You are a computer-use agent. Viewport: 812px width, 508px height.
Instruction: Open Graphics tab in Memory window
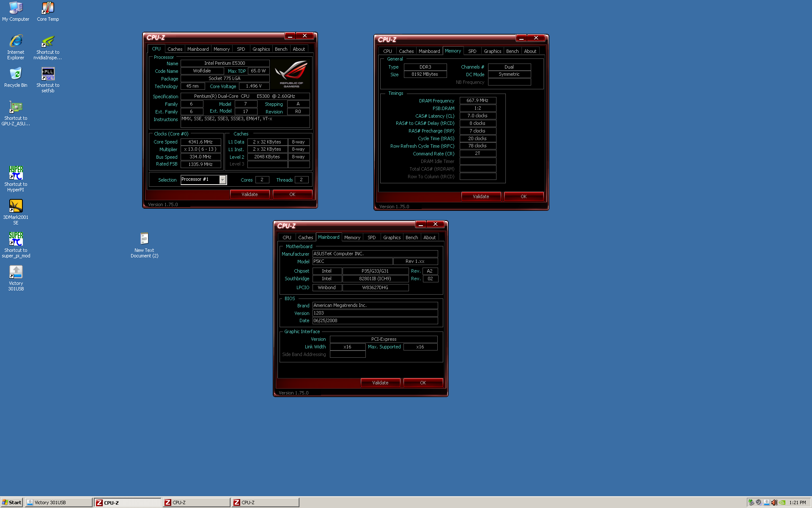click(x=492, y=51)
